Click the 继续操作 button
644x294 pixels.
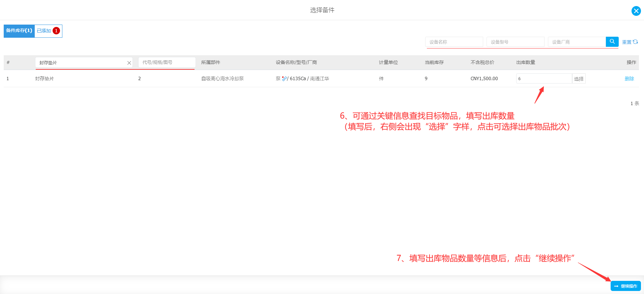pyautogui.click(x=625, y=286)
